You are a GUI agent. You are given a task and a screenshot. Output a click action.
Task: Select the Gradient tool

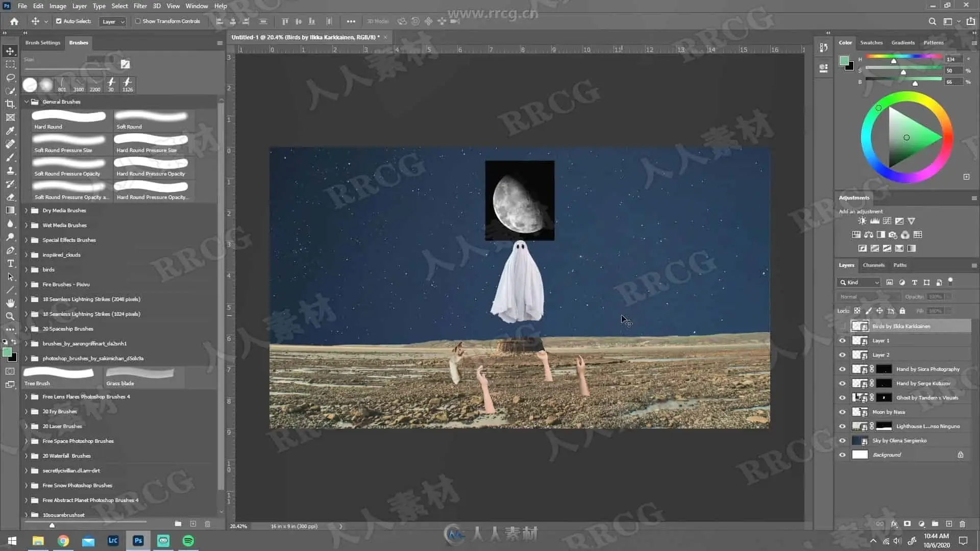pyautogui.click(x=10, y=210)
